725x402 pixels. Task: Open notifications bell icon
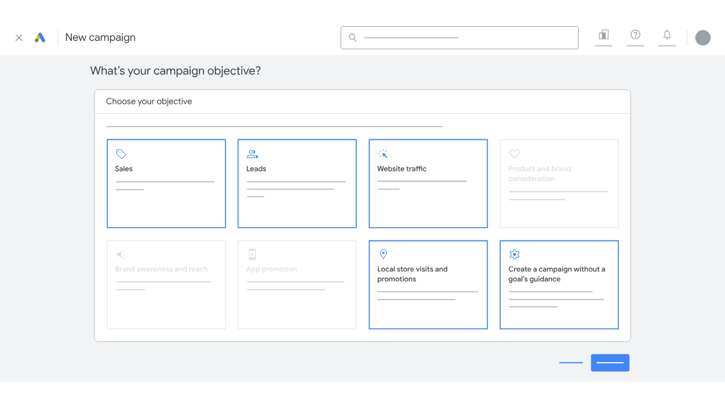click(667, 36)
